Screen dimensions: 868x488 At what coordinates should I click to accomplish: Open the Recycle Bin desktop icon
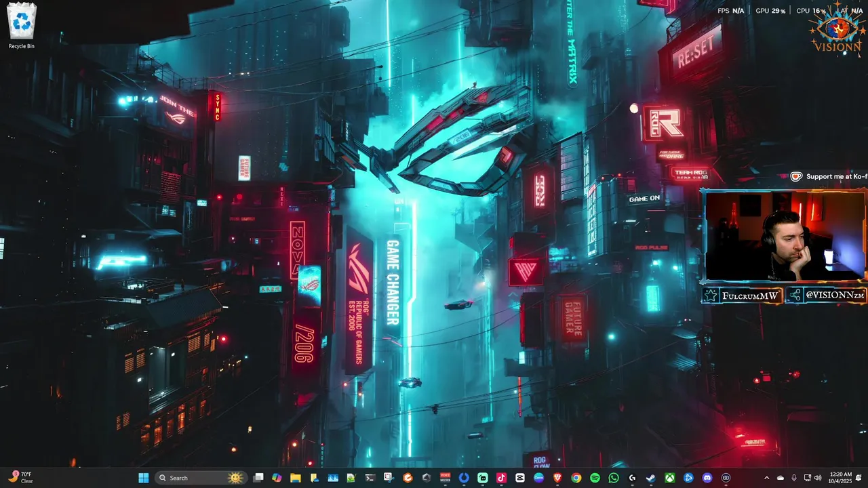pos(22,26)
